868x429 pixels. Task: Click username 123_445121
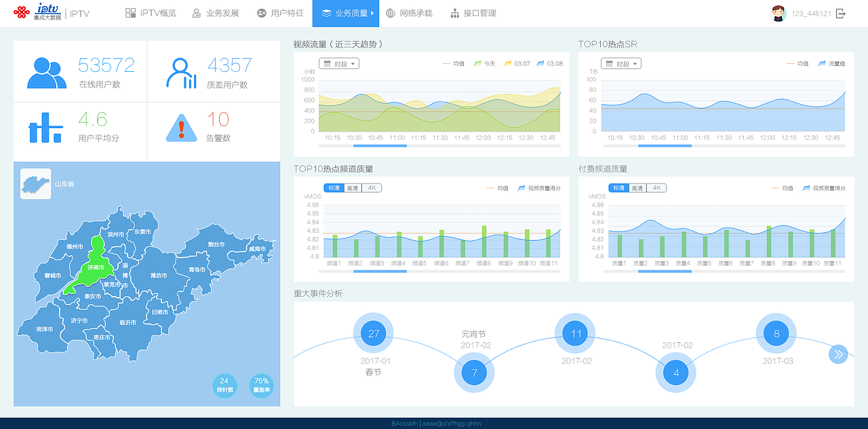(x=811, y=14)
